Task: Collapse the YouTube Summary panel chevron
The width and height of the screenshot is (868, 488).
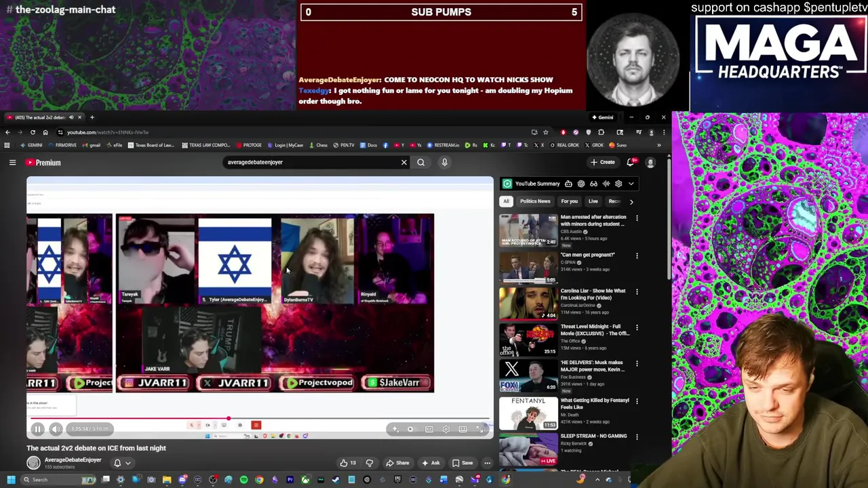Action: tap(631, 184)
